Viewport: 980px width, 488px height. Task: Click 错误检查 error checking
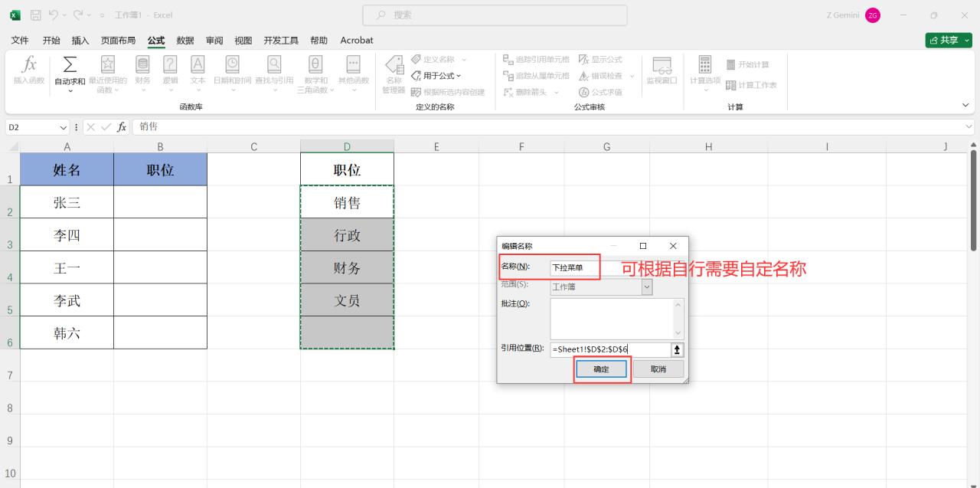pyautogui.click(x=600, y=76)
